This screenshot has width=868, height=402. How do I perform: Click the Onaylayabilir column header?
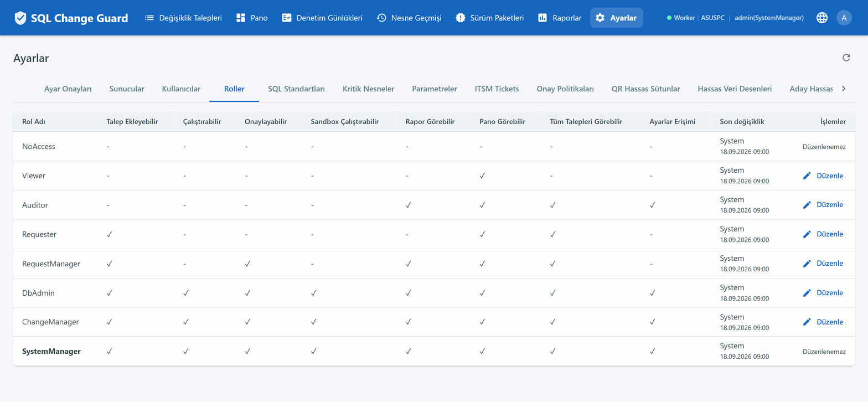point(266,122)
